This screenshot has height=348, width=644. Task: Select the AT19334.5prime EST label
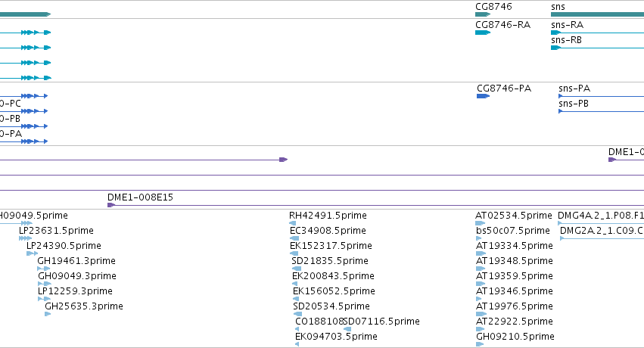coord(515,246)
